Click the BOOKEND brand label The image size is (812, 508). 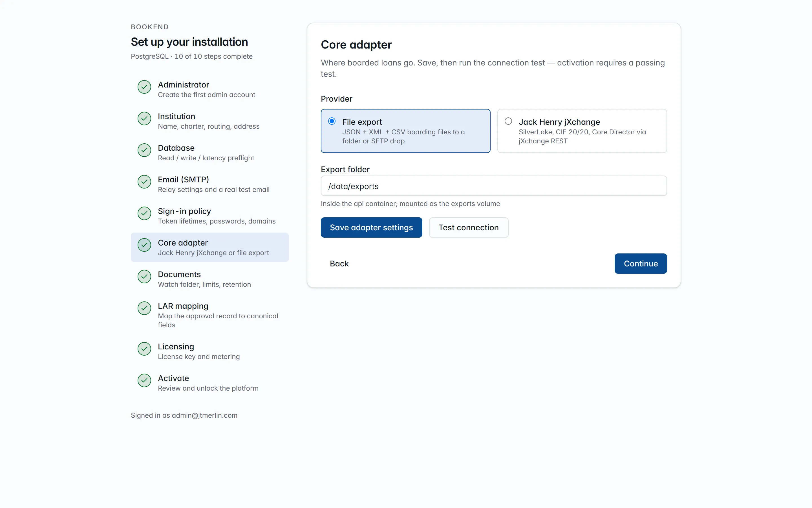point(150,27)
